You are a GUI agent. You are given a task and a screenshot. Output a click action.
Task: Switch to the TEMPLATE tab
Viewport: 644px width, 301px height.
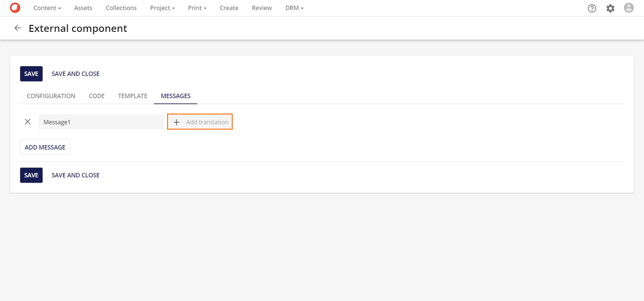[x=132, y=96]
